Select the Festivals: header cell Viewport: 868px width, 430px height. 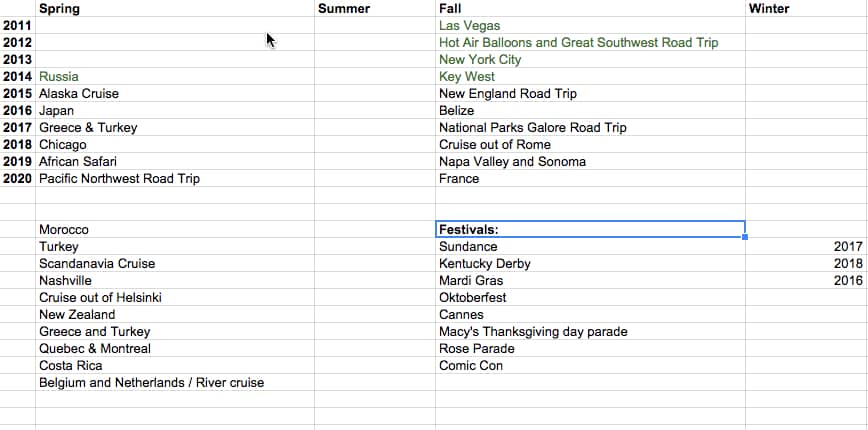pyautogui.click(x=590, y=229)
